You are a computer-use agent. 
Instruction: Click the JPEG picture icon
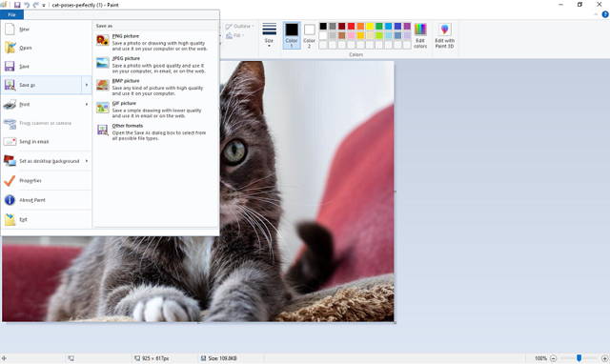click(x=103, y=63)
